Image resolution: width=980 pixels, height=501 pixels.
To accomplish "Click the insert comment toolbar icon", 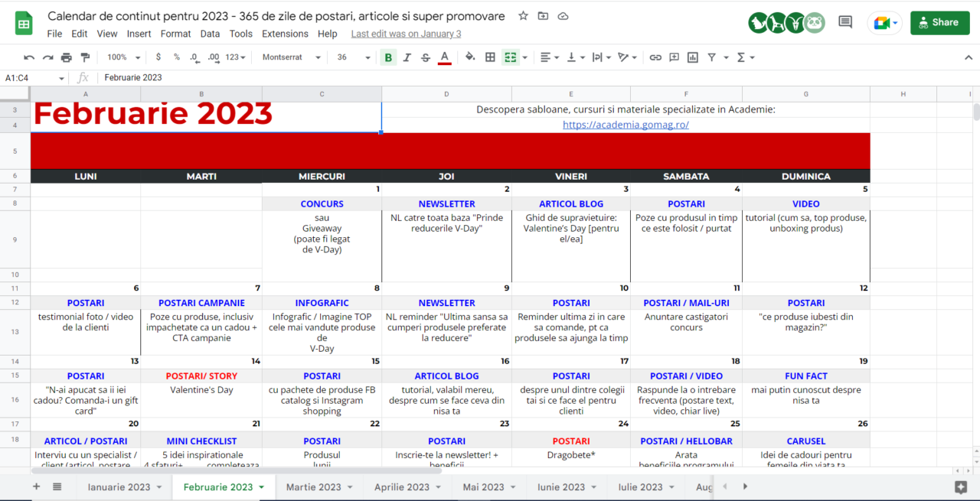I will click(x=675, y=57).
